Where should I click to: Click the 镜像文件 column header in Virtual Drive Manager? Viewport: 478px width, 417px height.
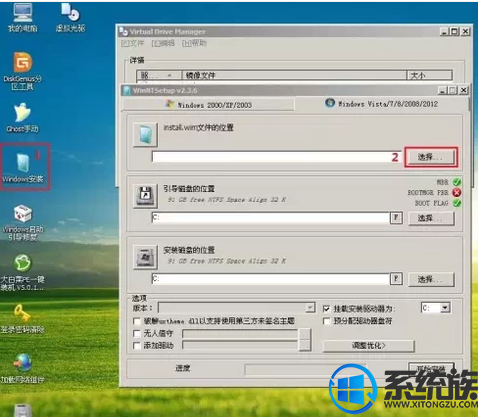coord(294,75)
